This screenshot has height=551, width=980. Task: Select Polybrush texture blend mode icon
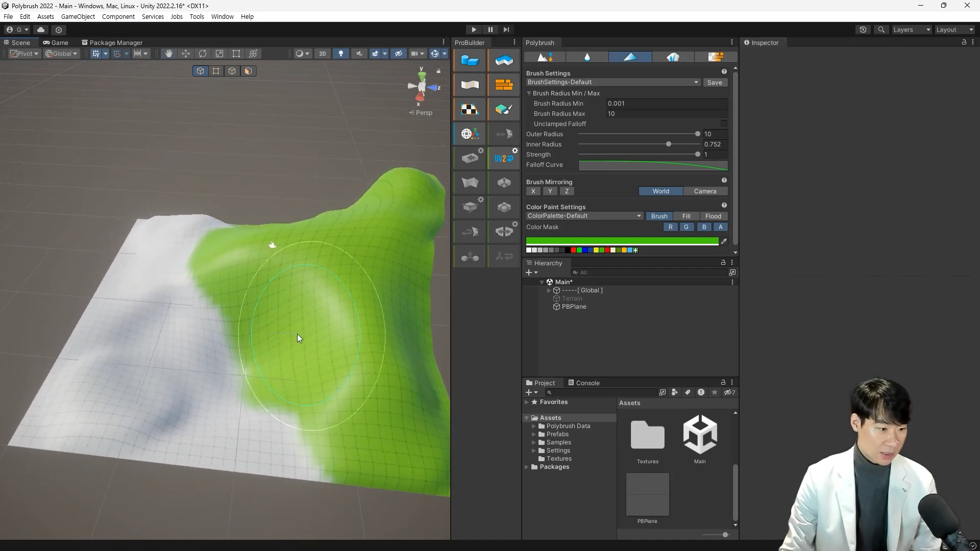pyautogui.click(x=716, y=57)
